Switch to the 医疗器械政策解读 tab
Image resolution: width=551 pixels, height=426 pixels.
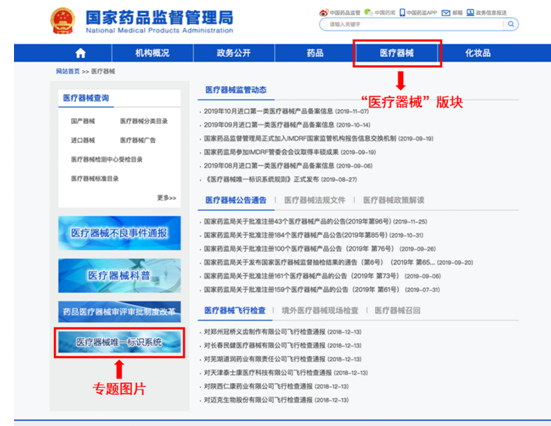pos(394,200)
